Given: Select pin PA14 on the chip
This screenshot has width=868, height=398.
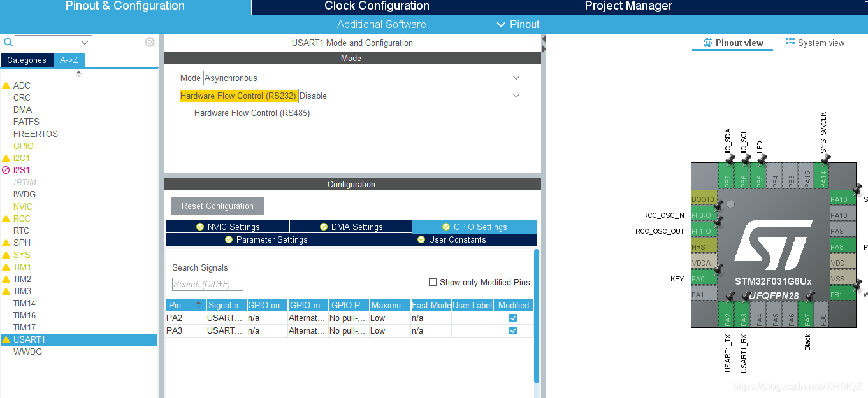Looking at the screenshot, I should (823, 176).
